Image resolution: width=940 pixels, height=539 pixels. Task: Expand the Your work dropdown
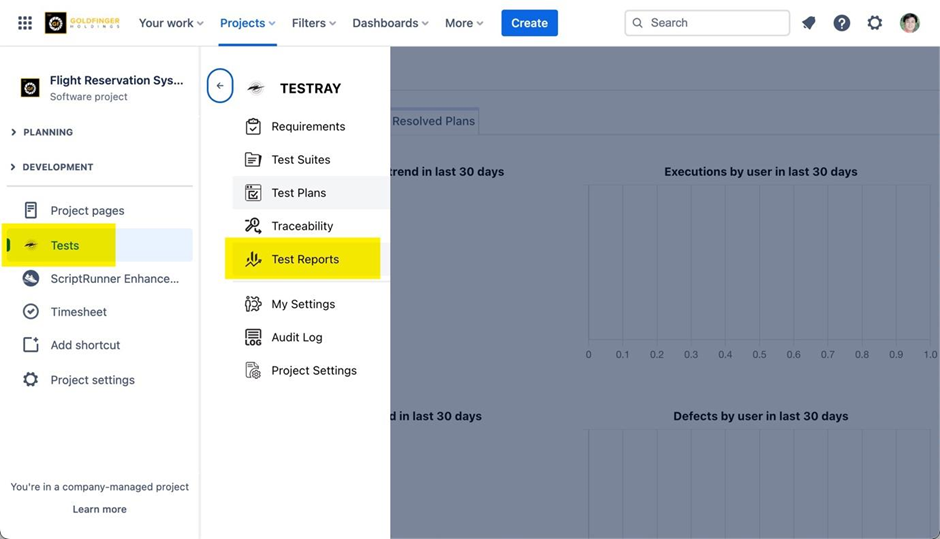coord(170,23)
